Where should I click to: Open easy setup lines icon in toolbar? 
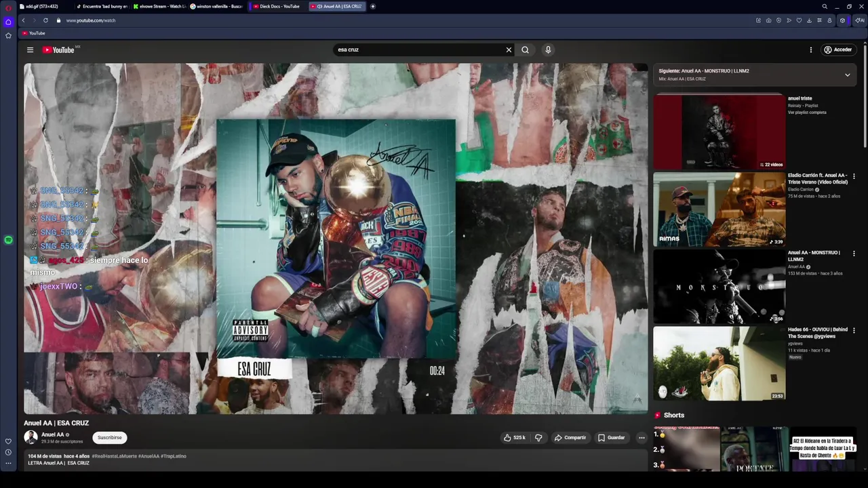point(819,20)
